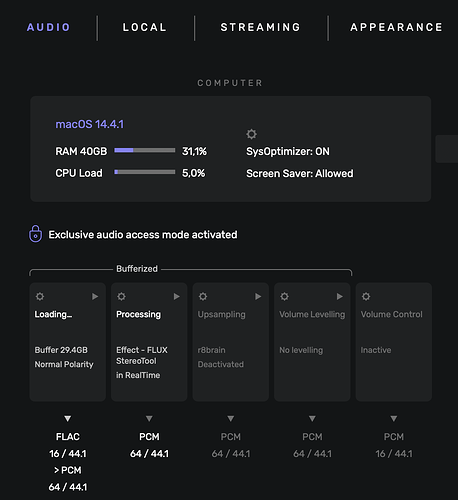Image resolution: width=458 pixels, height=500 pixels.
Task: Click the exclusive audio access lock icon
Action: pos(35,234)
